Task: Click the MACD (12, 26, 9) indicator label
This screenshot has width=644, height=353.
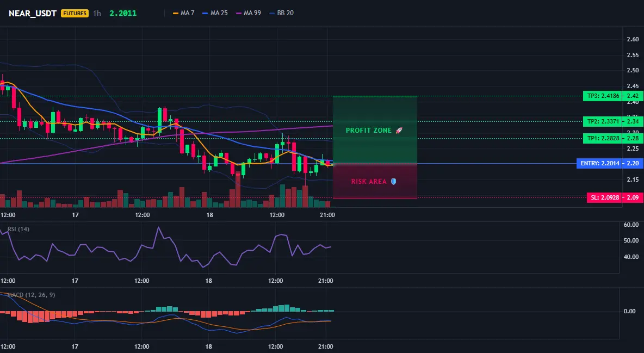Action: tap(31, 295)
